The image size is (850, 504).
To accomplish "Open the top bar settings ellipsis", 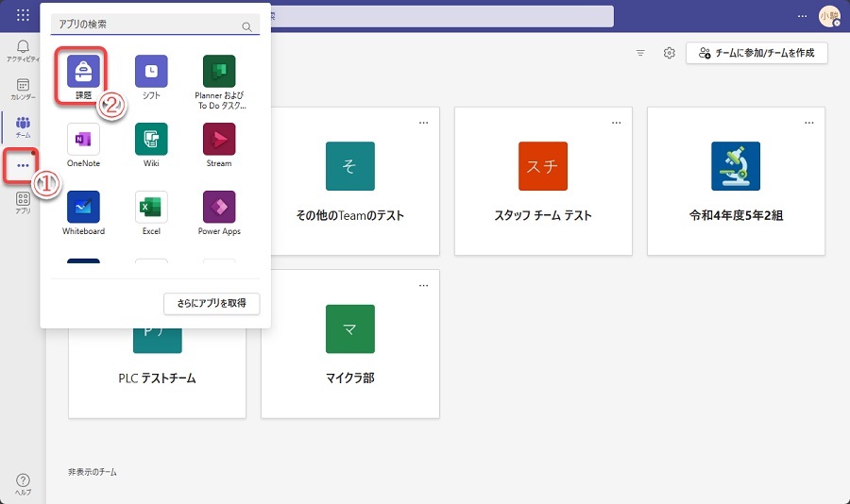I will pyautogui.click(x=802, y=16).
